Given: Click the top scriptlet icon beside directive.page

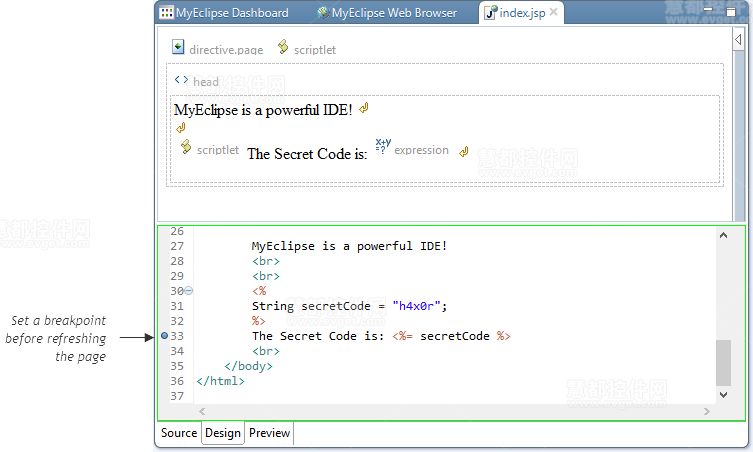Looking at the screenshot, I should [x=283, y=47].
